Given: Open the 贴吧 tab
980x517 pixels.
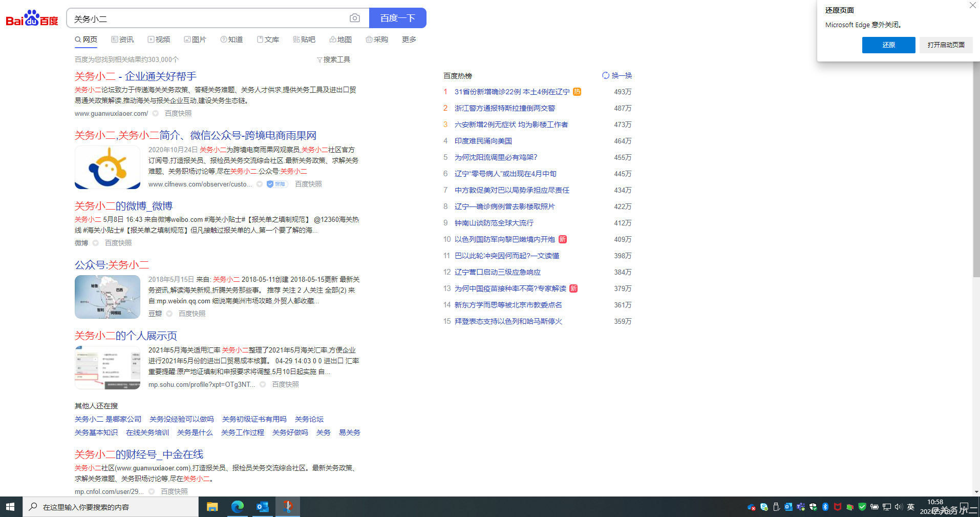Looking at the screenshot, I should 304,39.
